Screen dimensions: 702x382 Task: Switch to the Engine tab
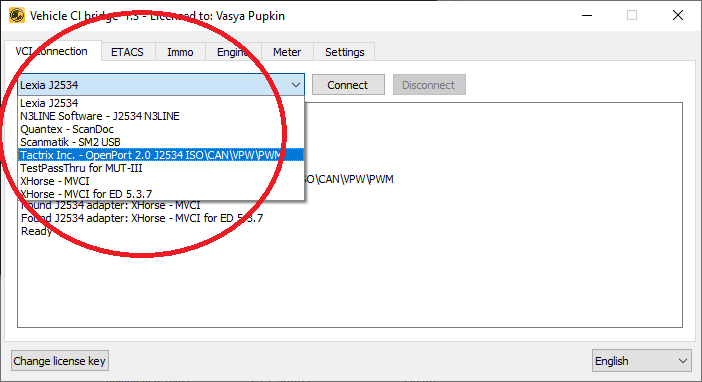(x=233, y=52)
